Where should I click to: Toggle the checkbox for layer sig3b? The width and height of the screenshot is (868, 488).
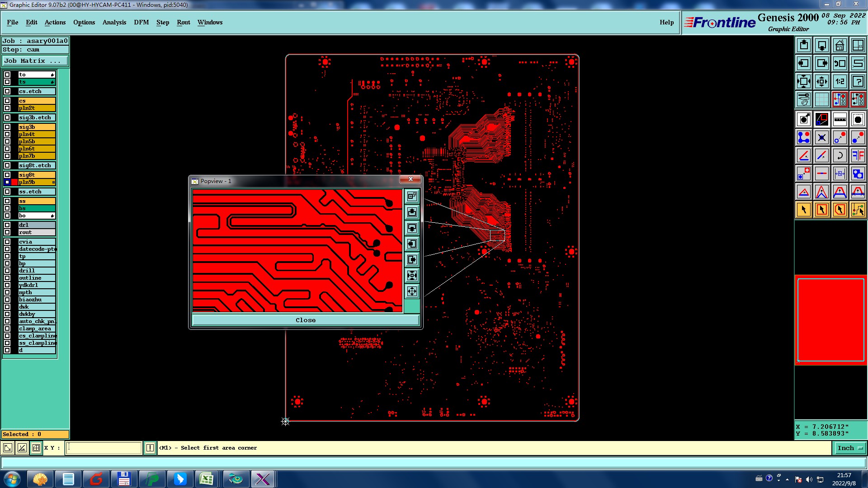click(7, 127)
